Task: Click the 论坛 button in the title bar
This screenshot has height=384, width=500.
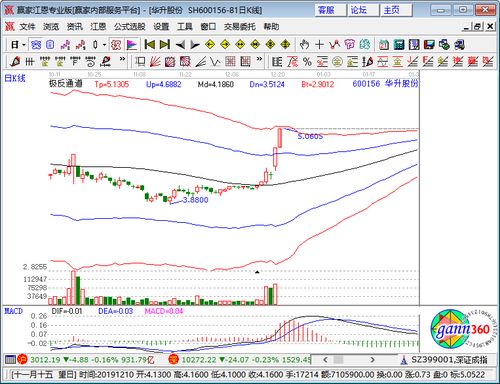Action: 359,10
